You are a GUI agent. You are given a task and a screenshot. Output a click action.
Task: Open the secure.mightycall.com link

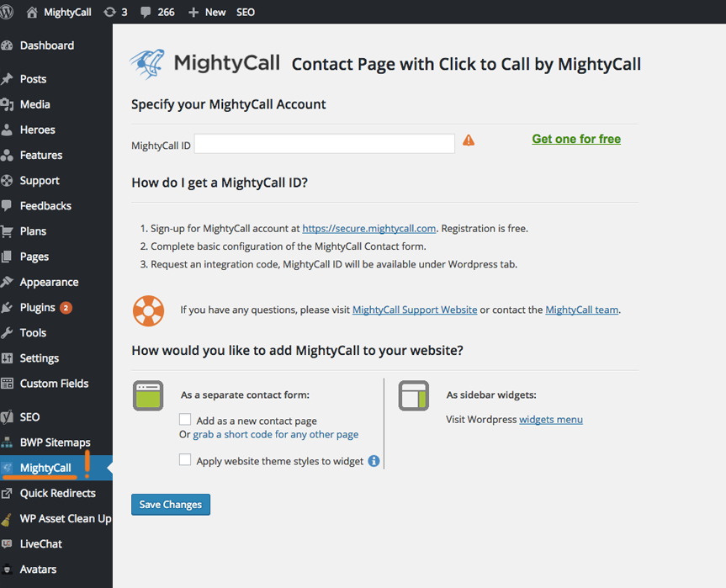(369, 228)
